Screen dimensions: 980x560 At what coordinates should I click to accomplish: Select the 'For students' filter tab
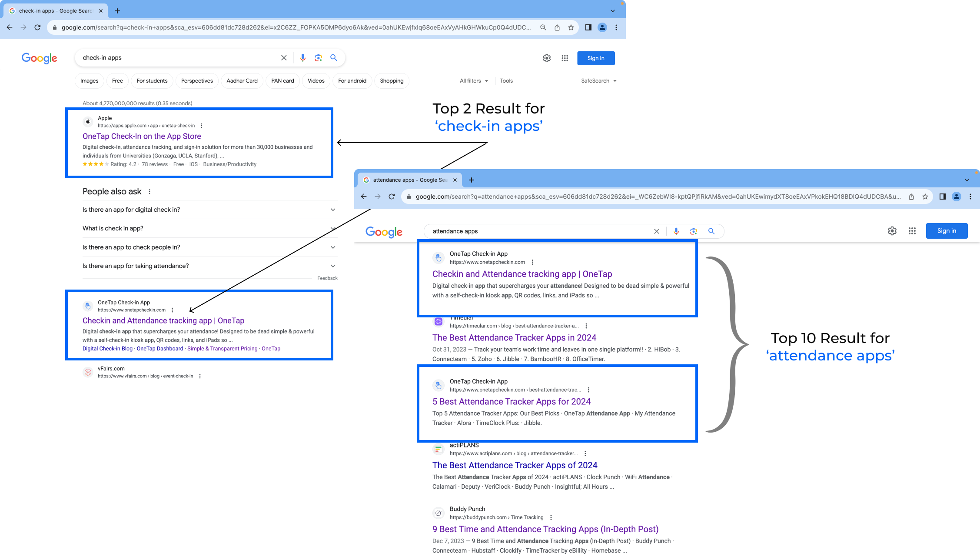pos(151,81)
